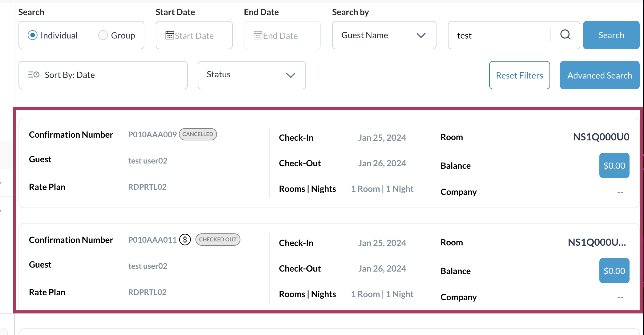Expand the Status filter dropdown
This screenshot has height=335, width=644.
[252, 75]
